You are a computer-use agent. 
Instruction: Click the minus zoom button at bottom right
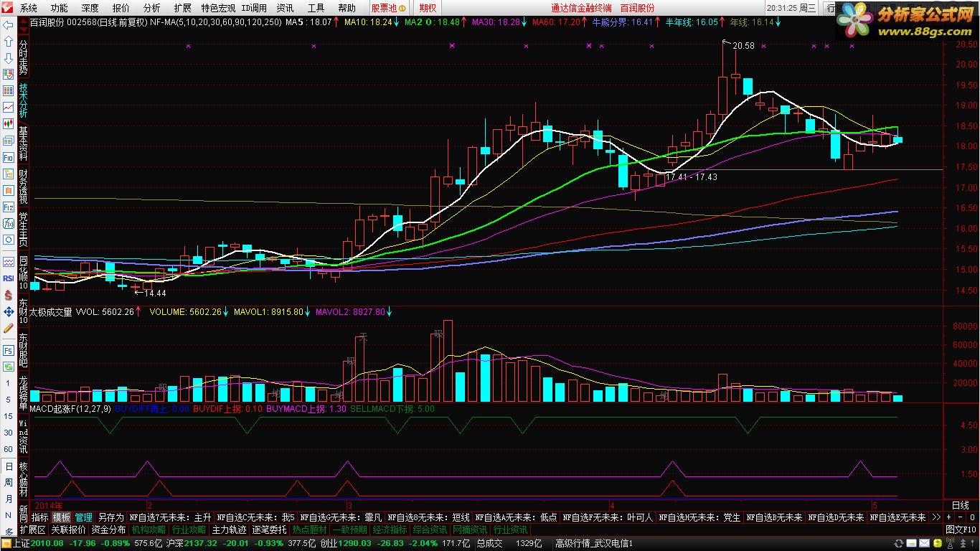click(x=960, y=517)
